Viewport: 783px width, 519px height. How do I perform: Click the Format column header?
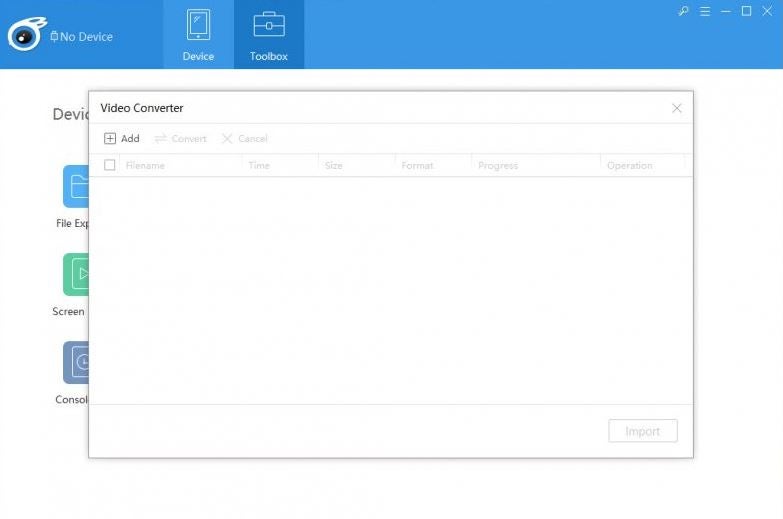tap(417, 165)
